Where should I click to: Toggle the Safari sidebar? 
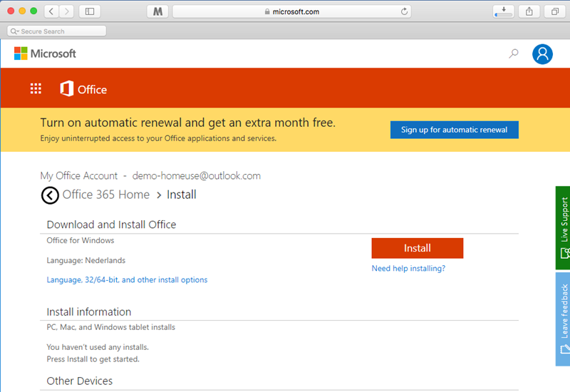[x=90, y=11]
